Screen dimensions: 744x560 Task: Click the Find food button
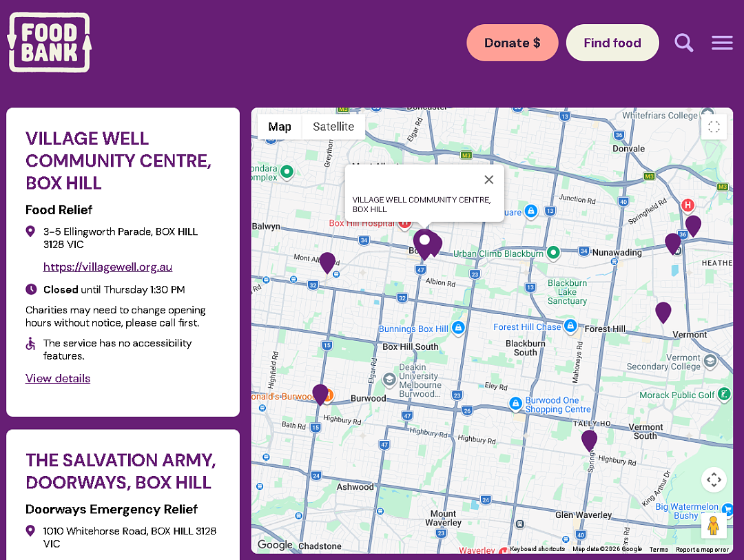coord(612,43)
